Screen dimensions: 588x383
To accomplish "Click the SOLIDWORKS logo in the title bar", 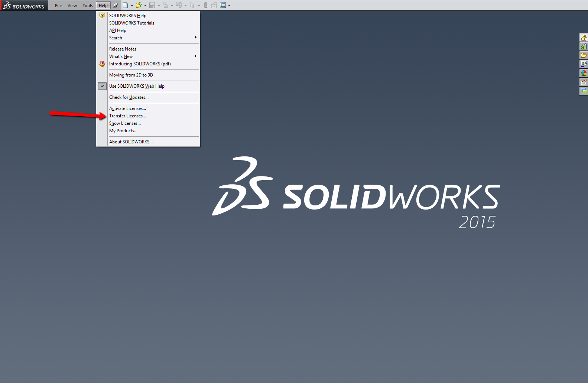I will tap(24, 6).
